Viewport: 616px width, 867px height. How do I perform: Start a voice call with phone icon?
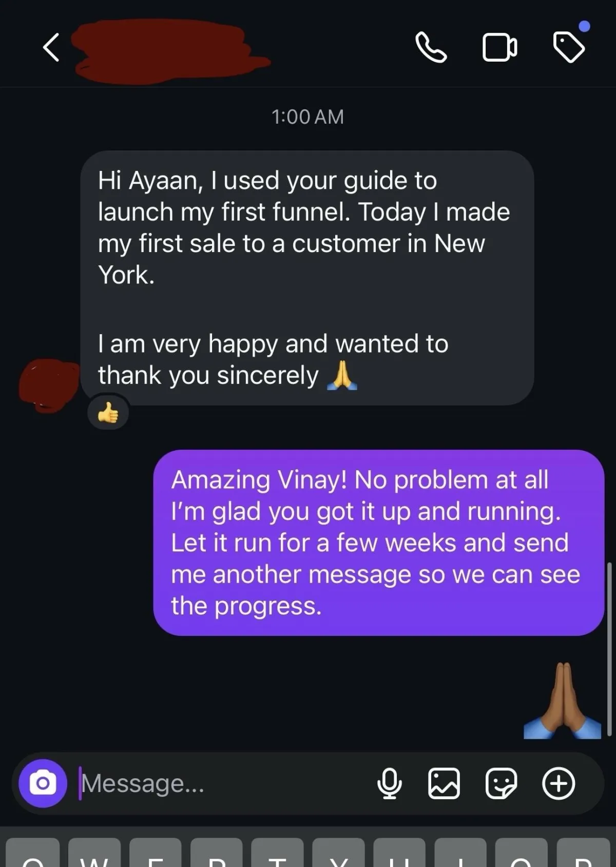[431, 47]
